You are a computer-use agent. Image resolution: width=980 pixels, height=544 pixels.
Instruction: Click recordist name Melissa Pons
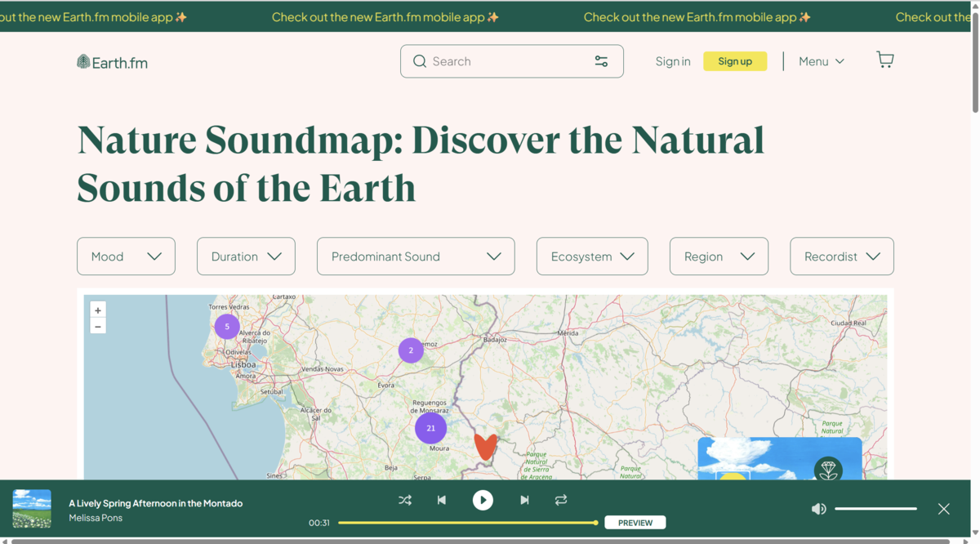[96, 518]
